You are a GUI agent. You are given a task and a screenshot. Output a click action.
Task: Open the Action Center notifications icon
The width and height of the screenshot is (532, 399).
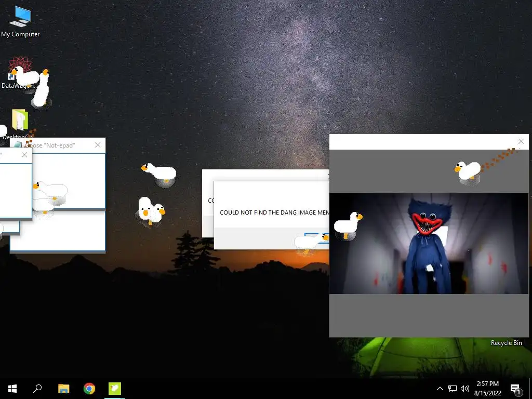[x=515, y=389]
